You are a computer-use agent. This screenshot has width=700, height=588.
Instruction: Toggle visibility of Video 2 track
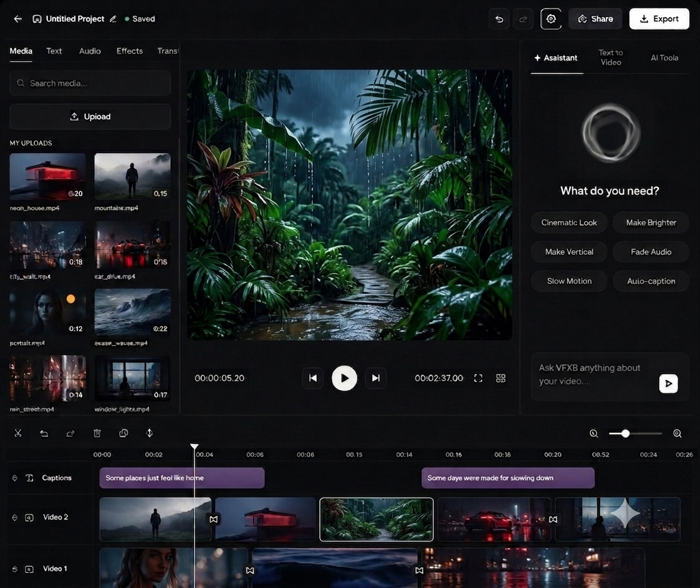(x=15, y=518)
